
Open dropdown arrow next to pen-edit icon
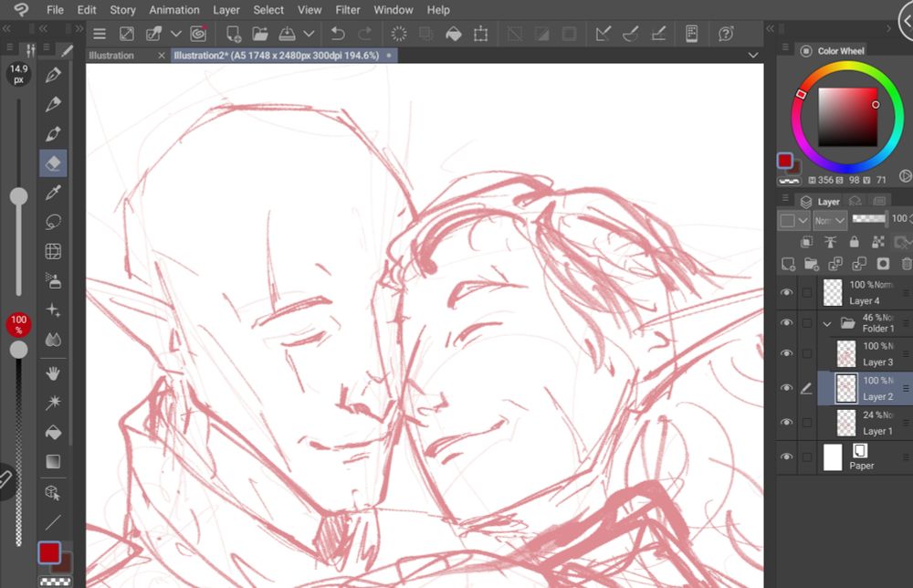(176, 34)
